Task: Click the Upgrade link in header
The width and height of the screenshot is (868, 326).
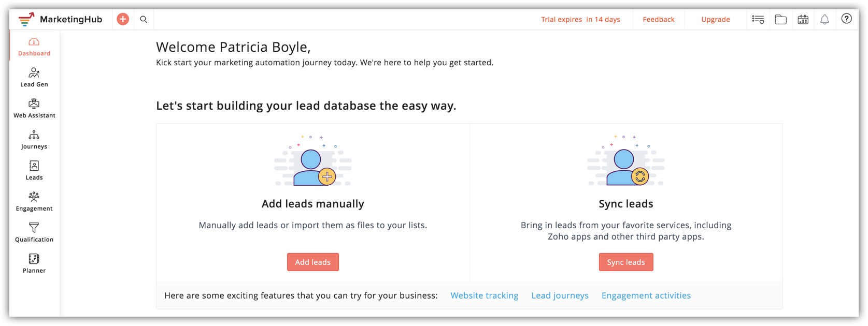Action: tap(716, 20)
